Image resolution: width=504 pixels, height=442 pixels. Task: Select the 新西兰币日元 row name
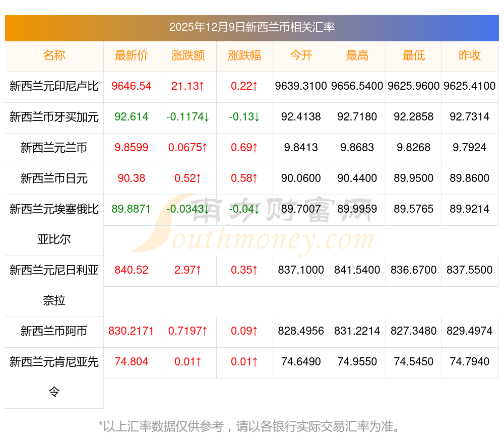tap(54, 178)
